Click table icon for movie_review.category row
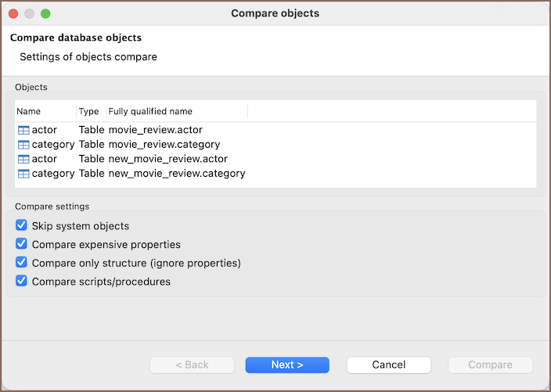 pos(23,145)
